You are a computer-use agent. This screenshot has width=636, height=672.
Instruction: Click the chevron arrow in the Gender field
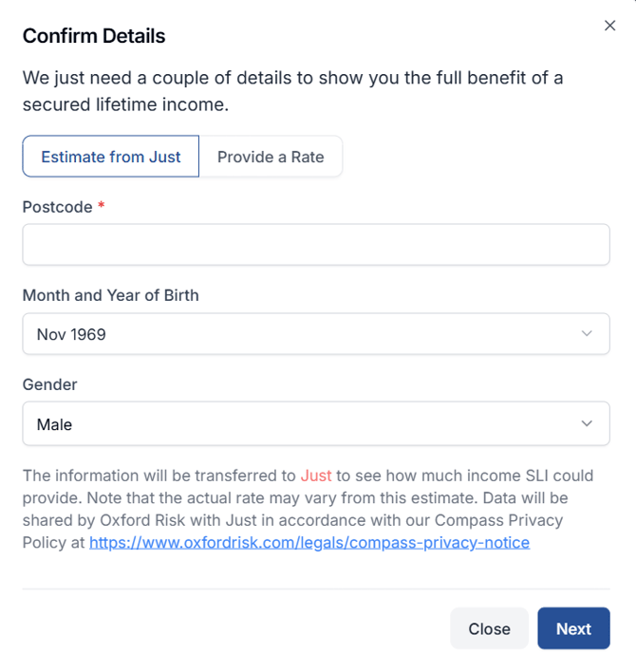(x=587, y=423)
